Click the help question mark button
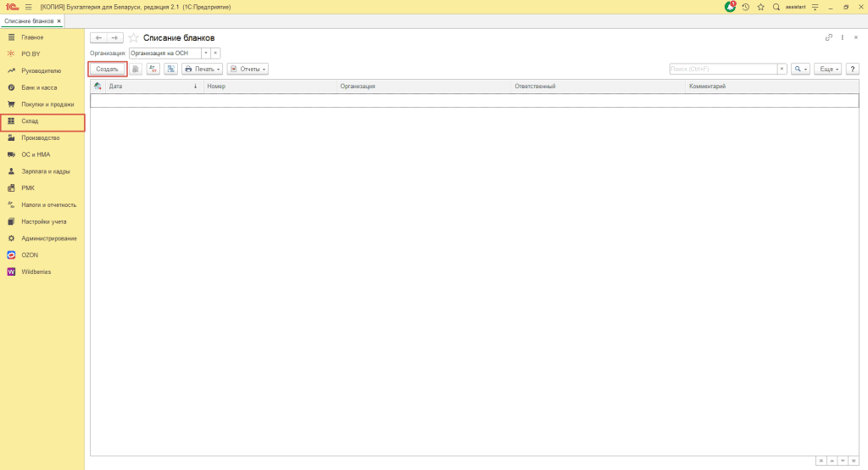The image size is (868, 470). click(853, 69)
